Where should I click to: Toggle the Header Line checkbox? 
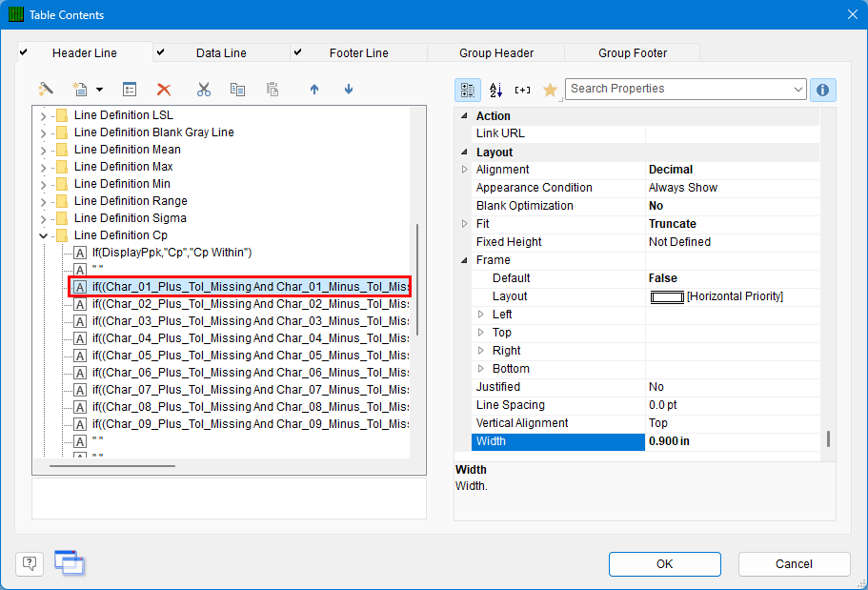tap(23, 52)
